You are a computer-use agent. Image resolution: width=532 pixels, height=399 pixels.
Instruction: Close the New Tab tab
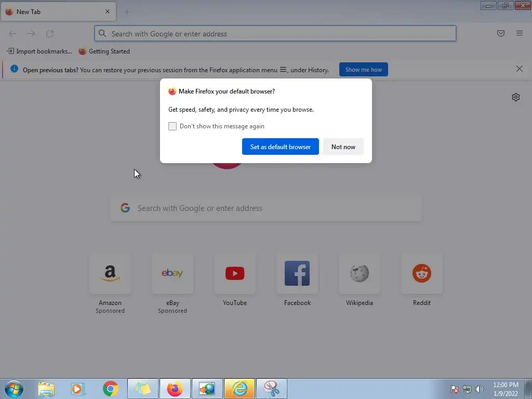108,11
